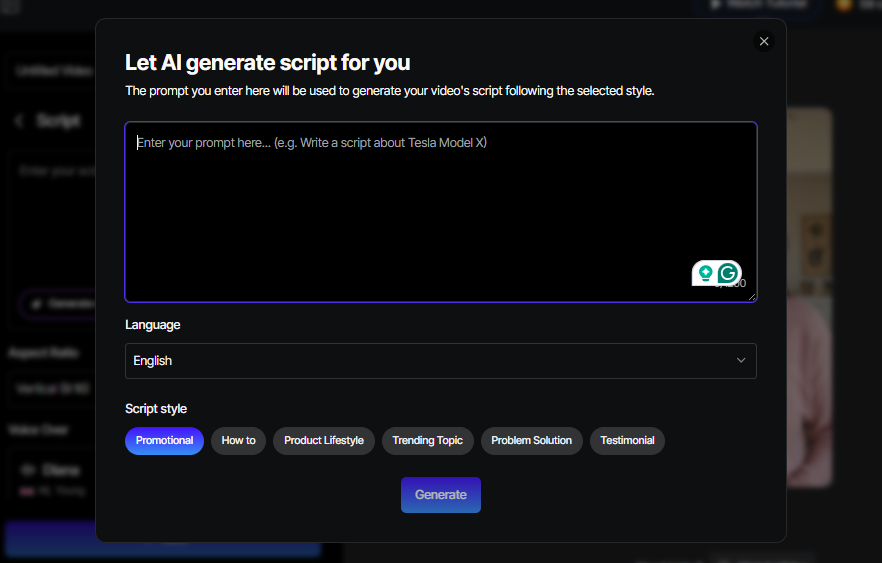The image size is (882, 563).
Task: Focus the prompt text area
Action: [x=440, y=212]
